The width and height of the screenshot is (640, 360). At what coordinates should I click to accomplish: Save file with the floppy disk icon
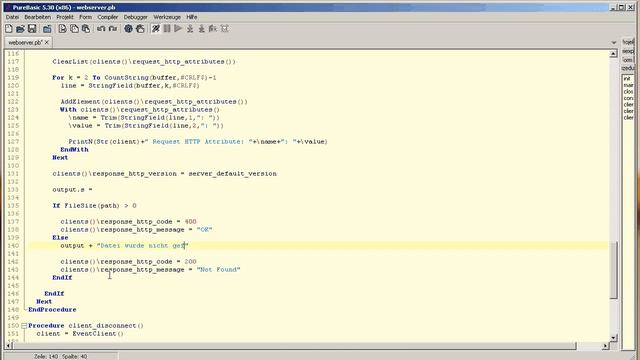(32, 29)
